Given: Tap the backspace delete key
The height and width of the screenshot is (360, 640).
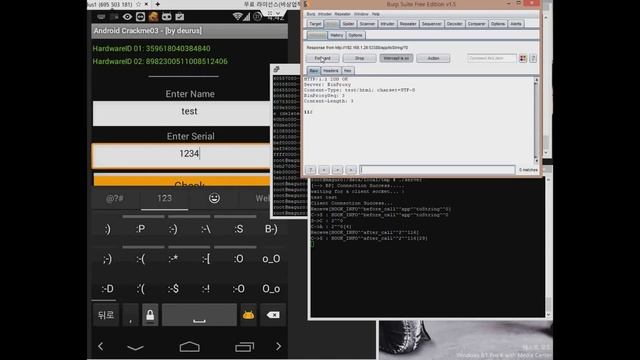Looking at the screenshot, I should coord(273,315).
